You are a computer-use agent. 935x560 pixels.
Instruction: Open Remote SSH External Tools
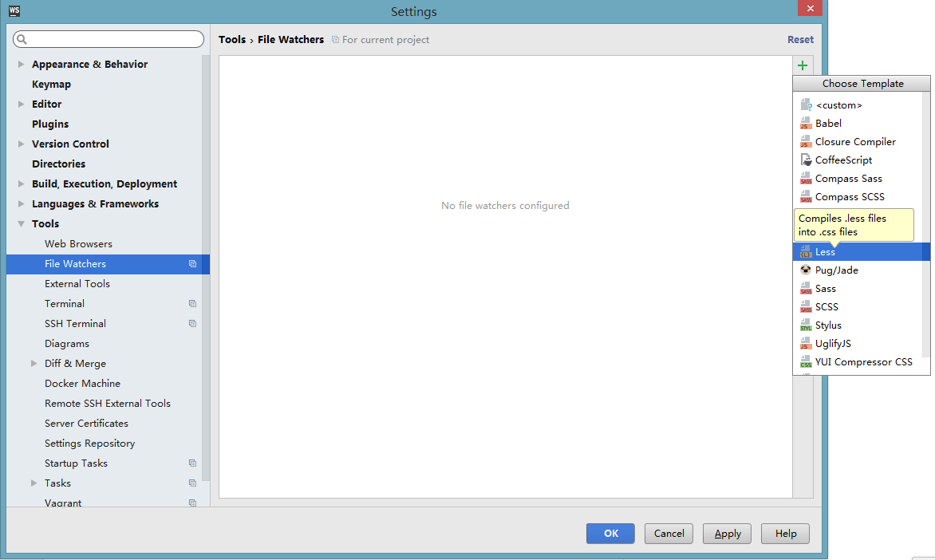click(108, 403)
